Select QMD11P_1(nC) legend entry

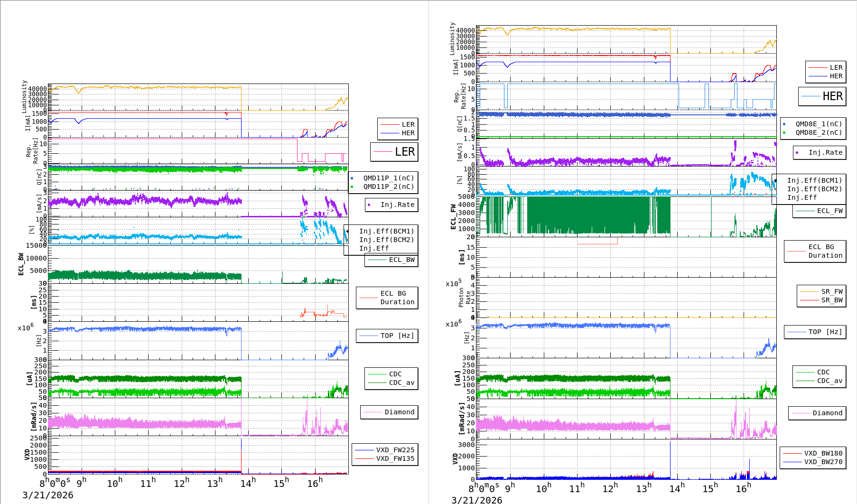(388, 178)
